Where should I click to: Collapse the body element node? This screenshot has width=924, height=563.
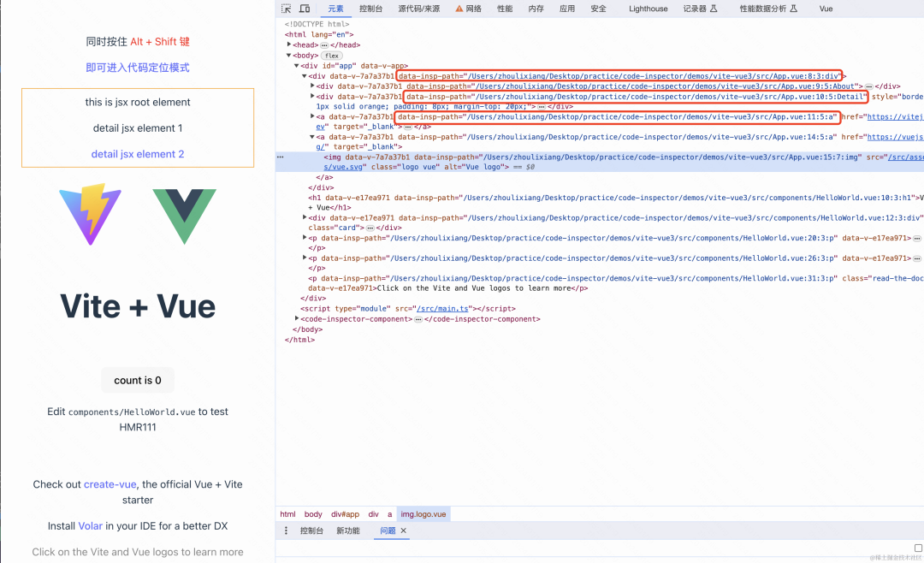click(289, 56)
